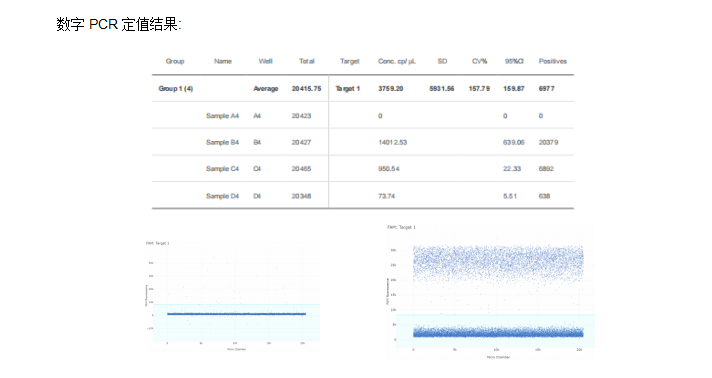This screenshot has height=378, width=712.
Task: Click the right chart's FAM: Target 1 title
Action: pos(401,227)
